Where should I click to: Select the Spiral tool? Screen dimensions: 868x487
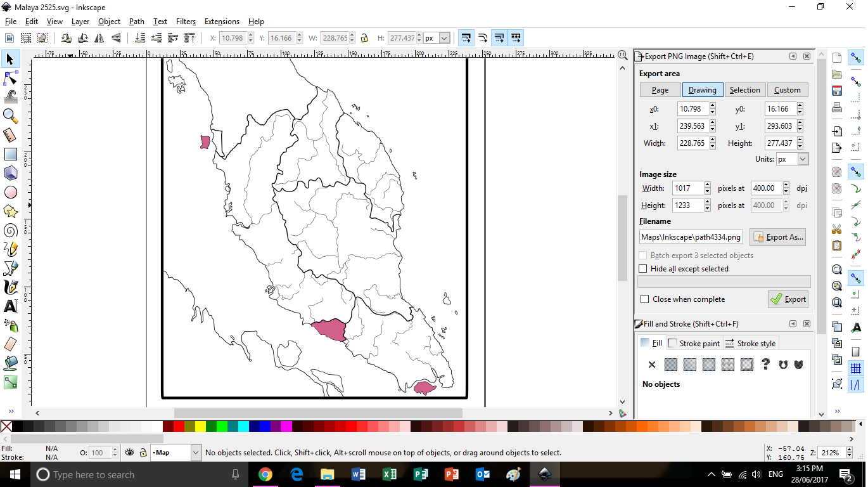coord(10,230)
